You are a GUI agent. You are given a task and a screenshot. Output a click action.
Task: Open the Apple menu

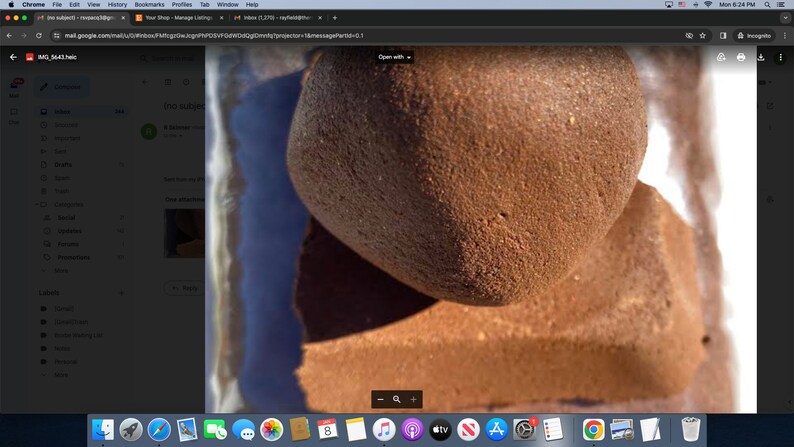[11, 5]
